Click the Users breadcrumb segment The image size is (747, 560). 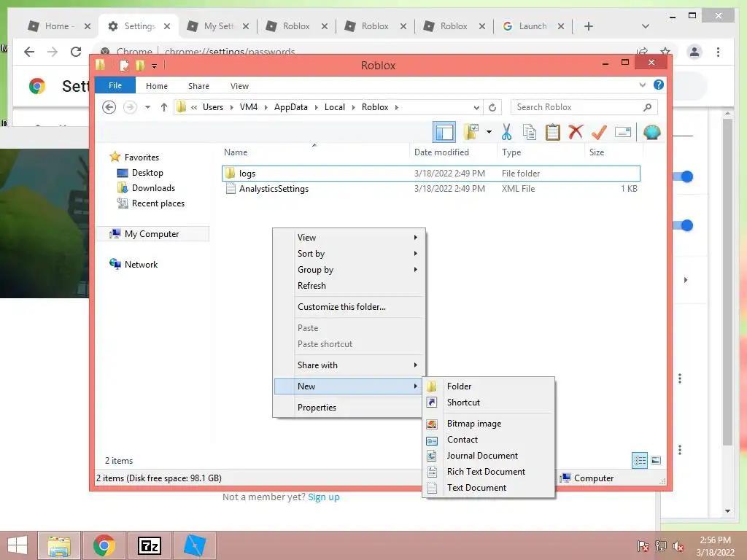(x=213, y=107)
